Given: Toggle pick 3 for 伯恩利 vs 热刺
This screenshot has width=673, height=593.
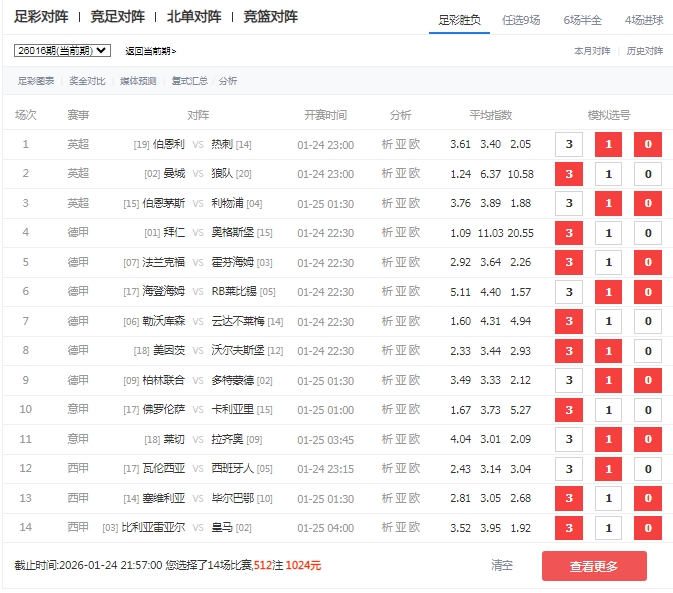Looking at the screenshot, I should coord(569,144).
